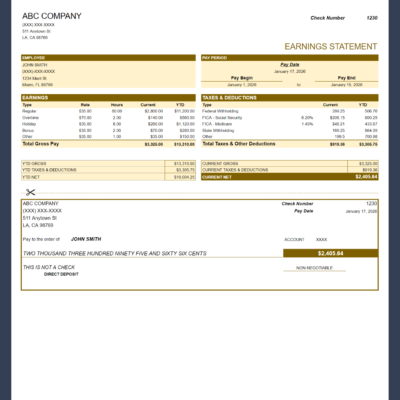Click the Pay End label

coord(347,78)
